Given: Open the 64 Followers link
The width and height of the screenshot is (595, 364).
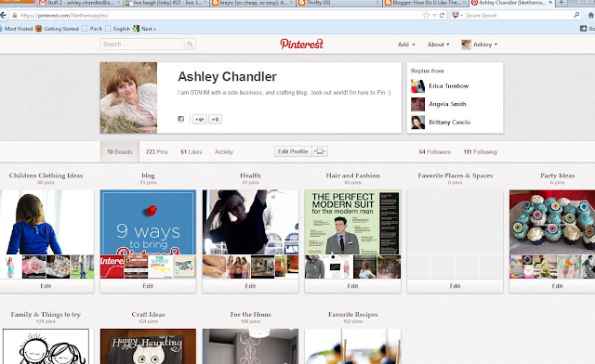Looking at the screenshot, I should 435,151.
